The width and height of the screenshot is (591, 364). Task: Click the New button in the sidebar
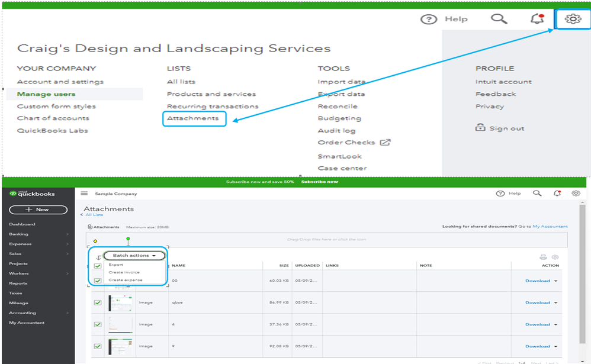[x=38, y=210]
